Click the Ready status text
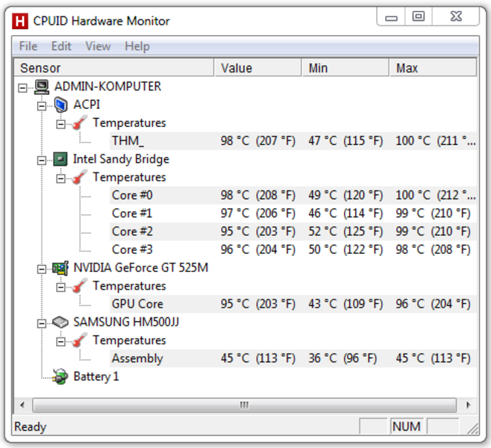The image size is (491, 448). point(31,427)
